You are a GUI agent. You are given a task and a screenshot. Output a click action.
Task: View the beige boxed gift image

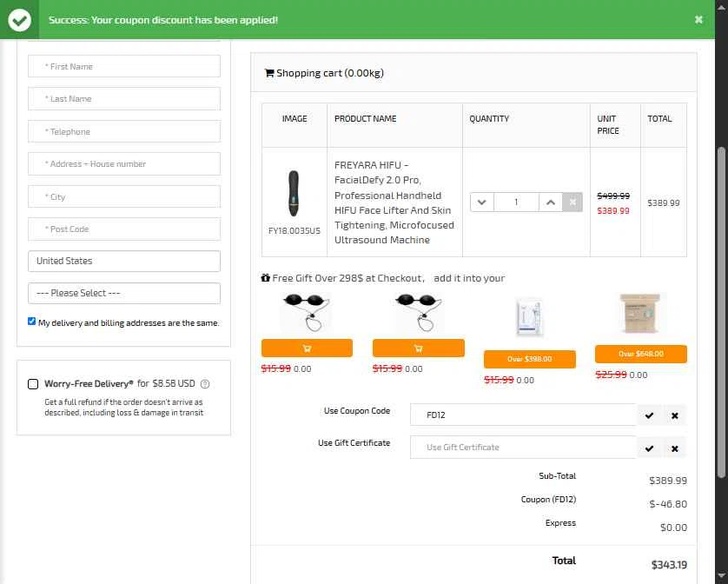coord(640,313)
